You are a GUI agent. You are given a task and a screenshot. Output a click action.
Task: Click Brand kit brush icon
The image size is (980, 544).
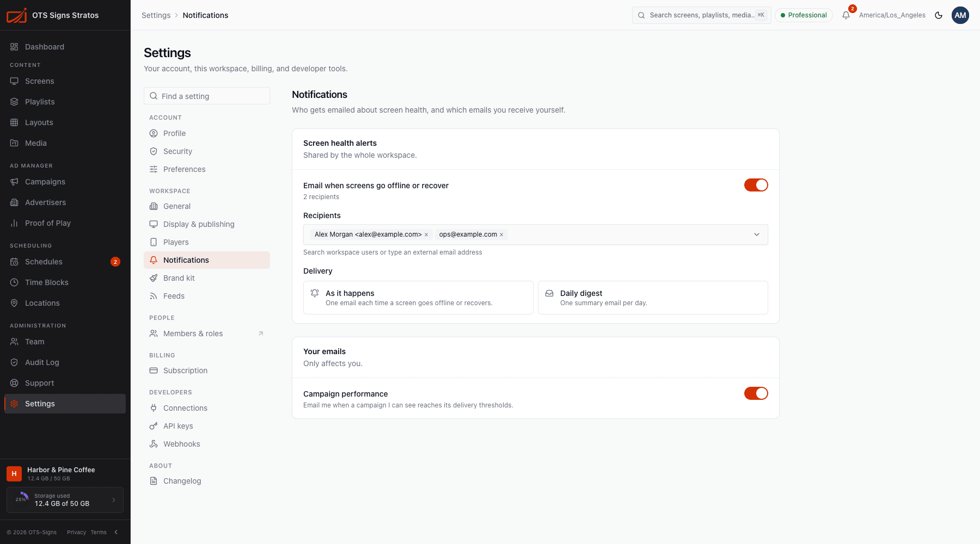[x=154, y=278]
